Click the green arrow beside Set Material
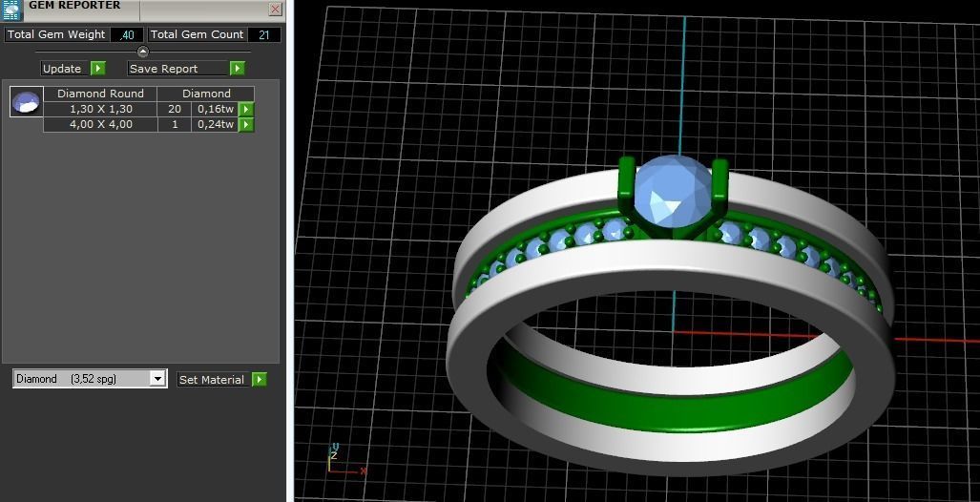The image size is (980, 502). tap(260, 380)
